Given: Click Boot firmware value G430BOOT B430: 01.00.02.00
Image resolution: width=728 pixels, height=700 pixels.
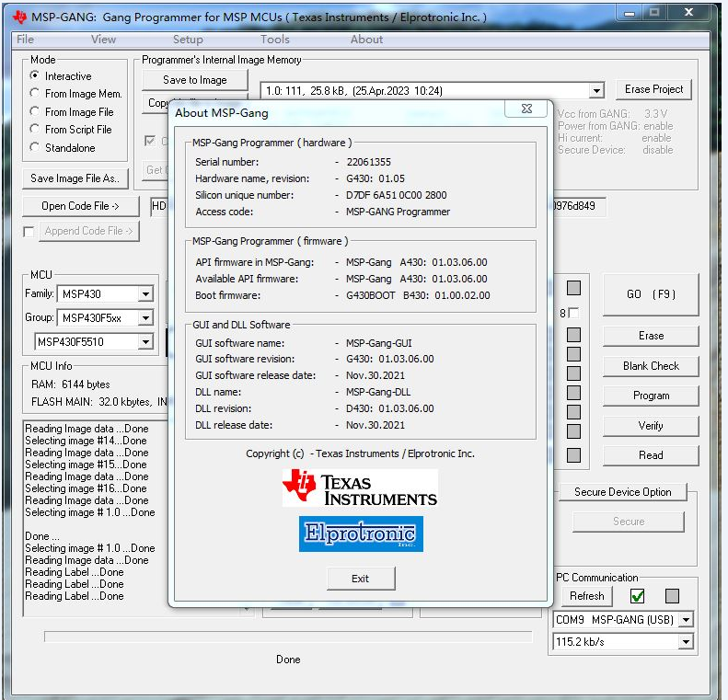Looking at the screenshot, I should pyautogui.click(x=418, y=295).
